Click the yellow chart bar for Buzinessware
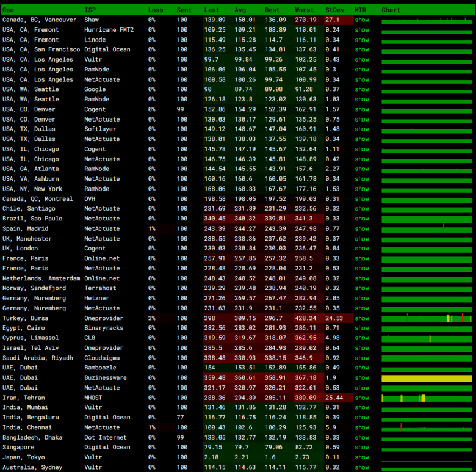The width and height of the screenshot is (476, 472). tap(427, 379)
